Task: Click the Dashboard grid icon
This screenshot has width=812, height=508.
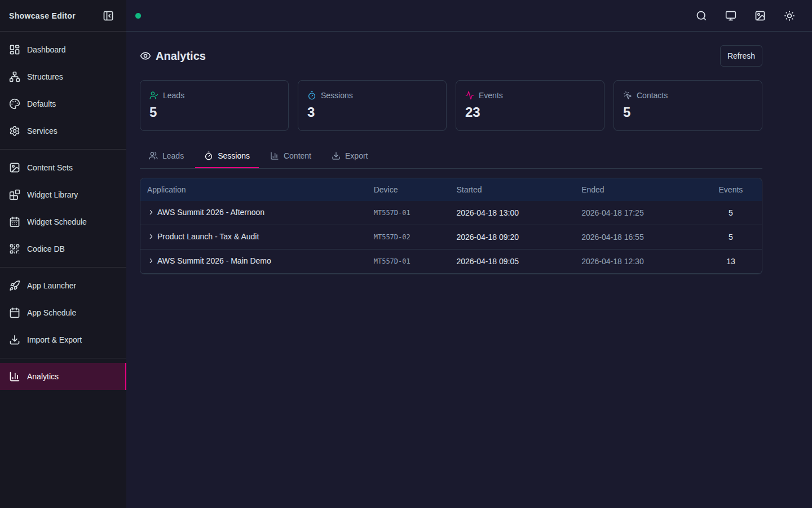Action: coord(15,50)
